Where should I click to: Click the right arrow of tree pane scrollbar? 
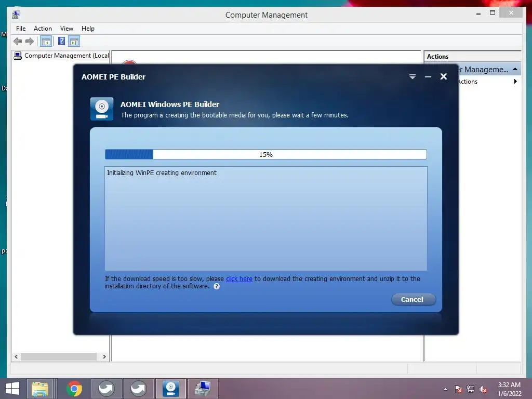[x=104, y=356]
